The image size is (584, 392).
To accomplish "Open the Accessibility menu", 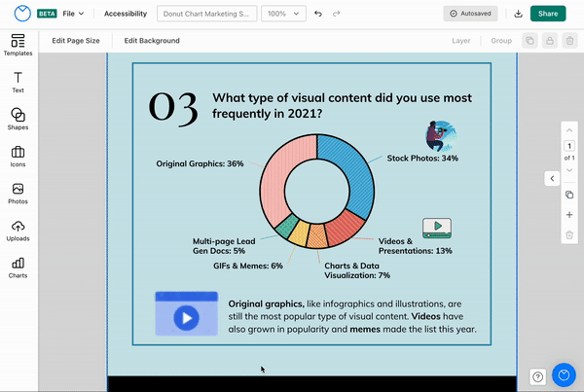I will pyautogui.click(x=126, y=15).
